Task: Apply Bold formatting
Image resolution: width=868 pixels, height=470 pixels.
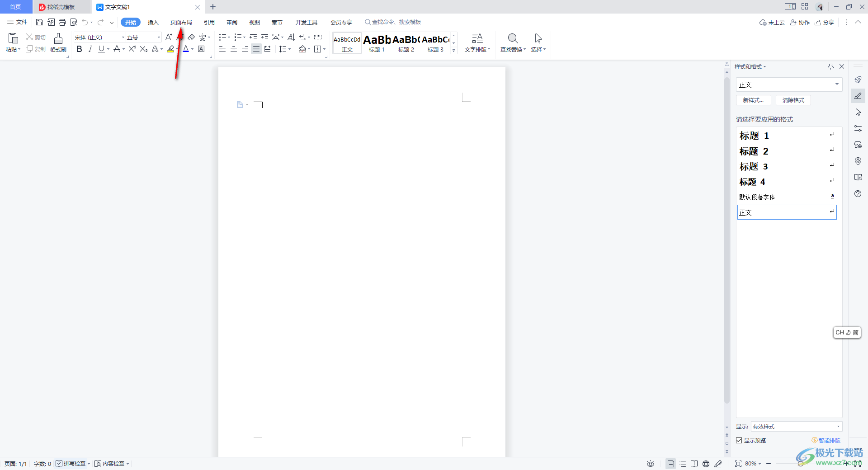Action: [x=79, y=49]
